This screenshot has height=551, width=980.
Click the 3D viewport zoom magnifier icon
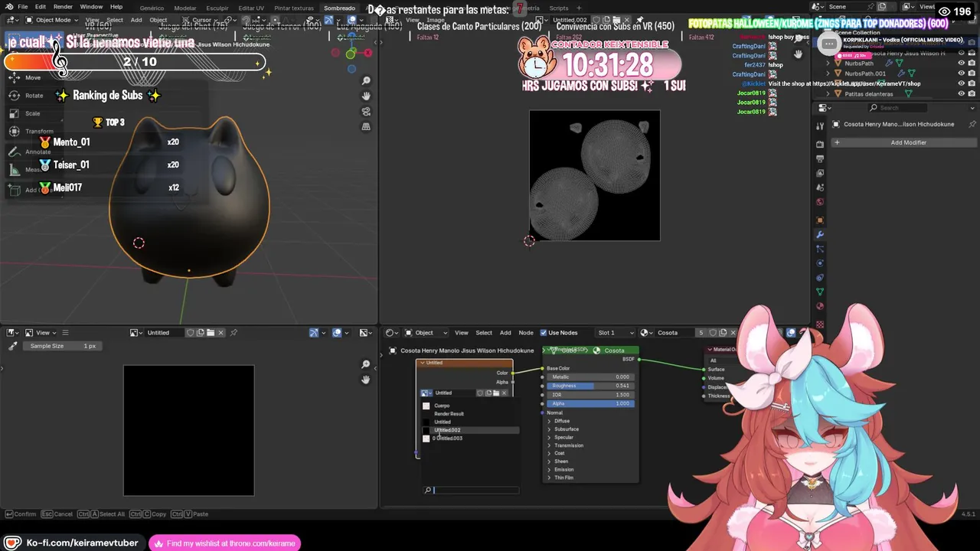[366, 80]
